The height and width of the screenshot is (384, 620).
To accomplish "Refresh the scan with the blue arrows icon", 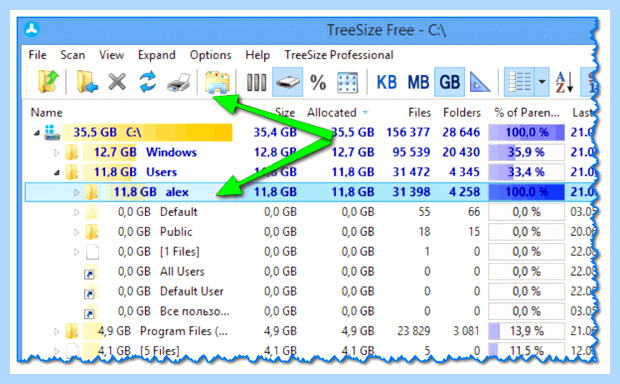I will (147, 82).
